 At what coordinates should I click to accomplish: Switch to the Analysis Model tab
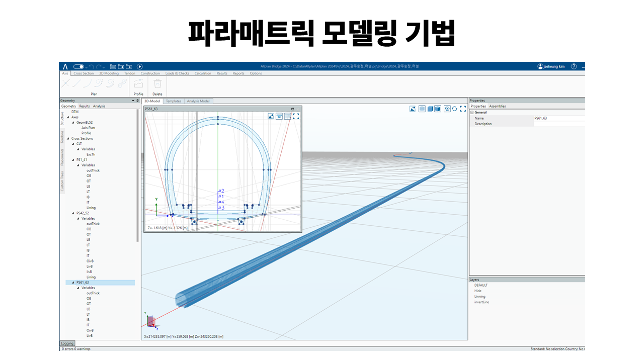[x=198, y=101]
